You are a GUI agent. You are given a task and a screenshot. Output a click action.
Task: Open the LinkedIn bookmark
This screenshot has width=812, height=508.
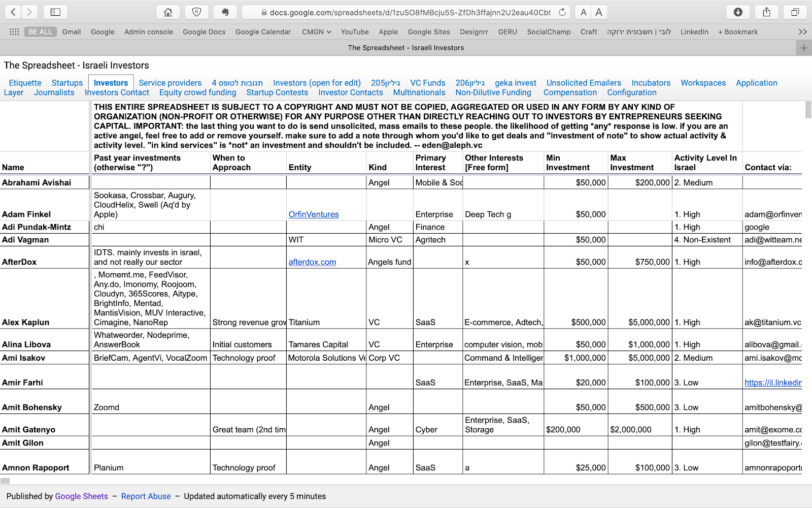pyautogui.click(x=694, y=31)
